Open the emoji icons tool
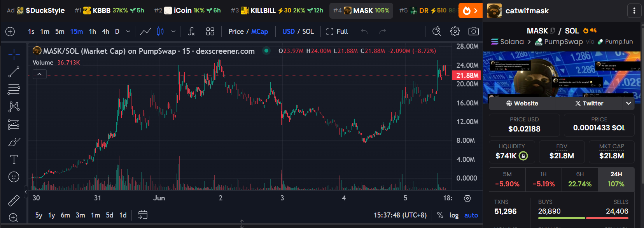The image size is (644, 228). pos(14,177)
